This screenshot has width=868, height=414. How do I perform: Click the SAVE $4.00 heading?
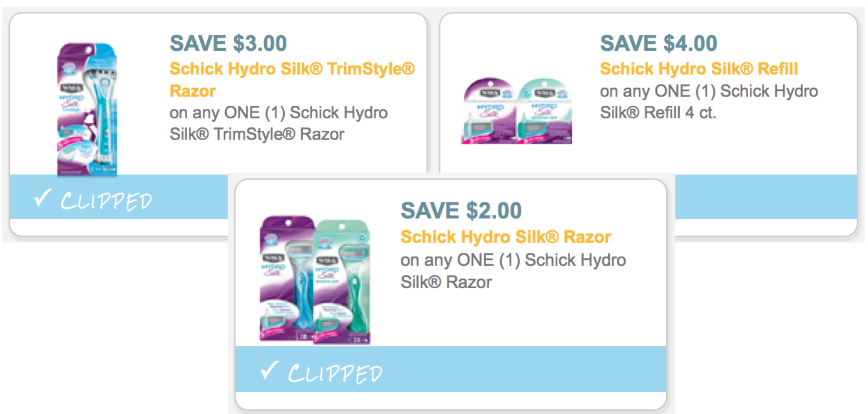(658, 43)
